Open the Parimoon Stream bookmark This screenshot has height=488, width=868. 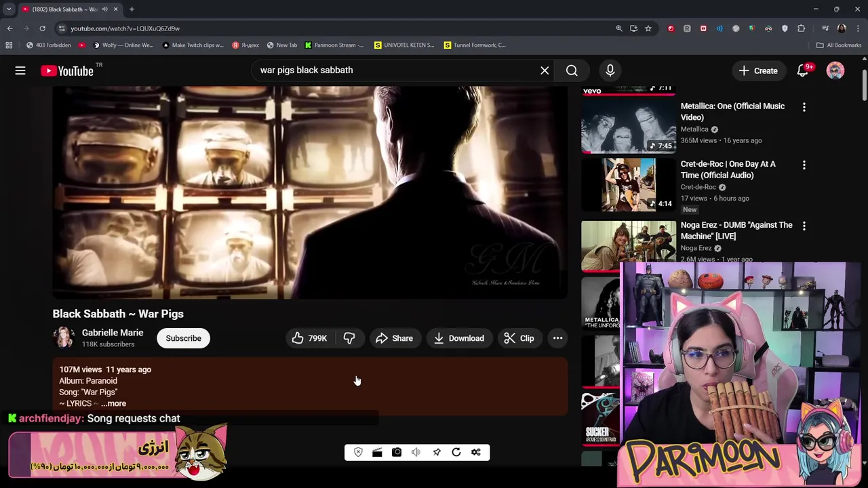tap(334, 45)
